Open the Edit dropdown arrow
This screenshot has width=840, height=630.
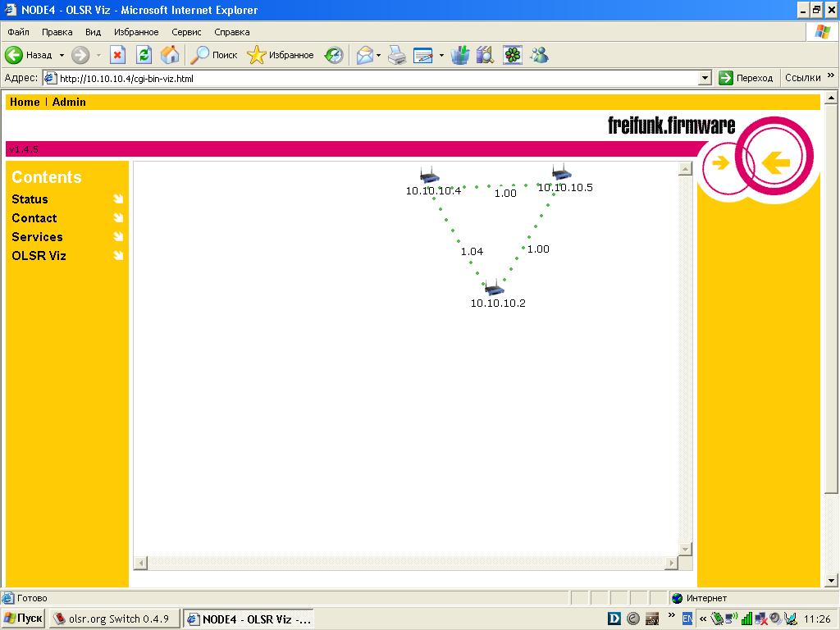[441, 55]
